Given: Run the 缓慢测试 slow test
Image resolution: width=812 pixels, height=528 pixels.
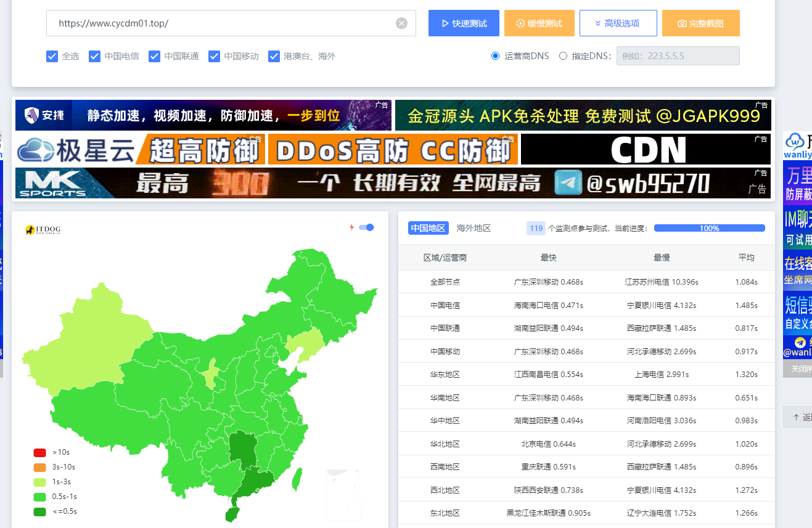Looking at the screenshot, I should click(x=539, y=23).
